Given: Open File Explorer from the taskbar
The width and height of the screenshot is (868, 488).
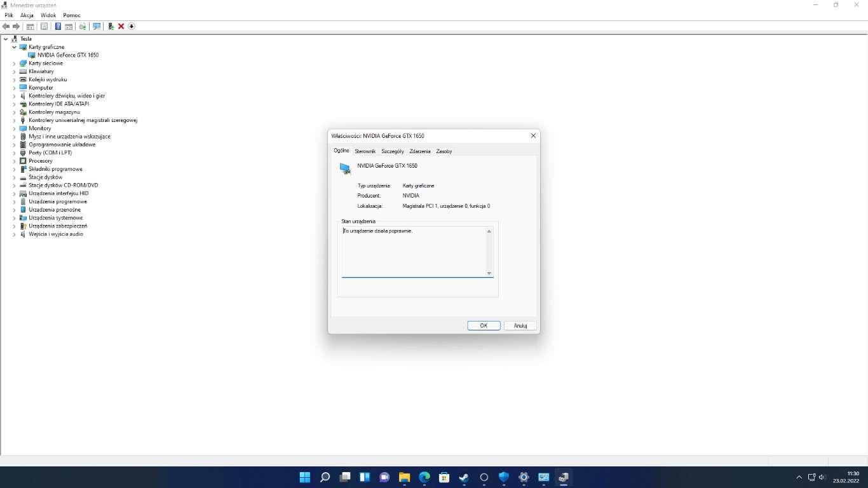Looking at the screenshot, I should [404, 477].
